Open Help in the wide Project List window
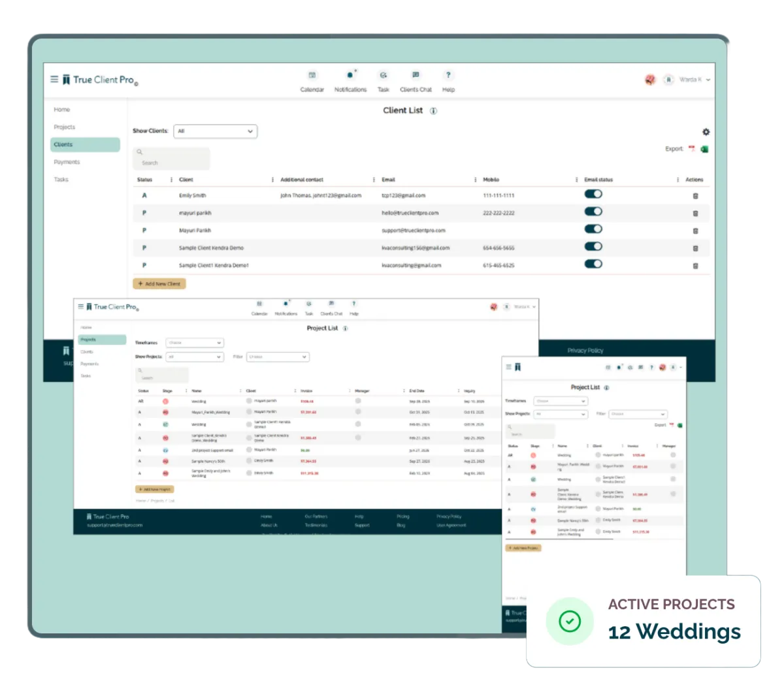Viewport: 784px width, 681px height. pos(353,308)
